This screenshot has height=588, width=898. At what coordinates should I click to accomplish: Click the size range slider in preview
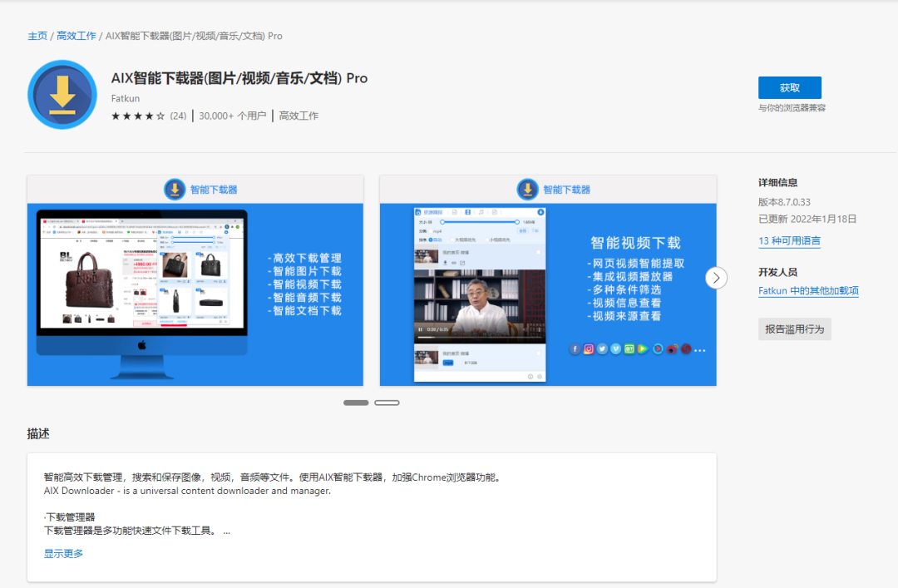pyautogui.click(x=479, y=222)
